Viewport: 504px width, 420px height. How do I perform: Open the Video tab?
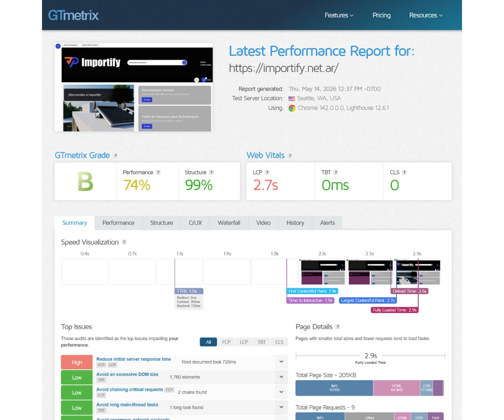(263, 223)
